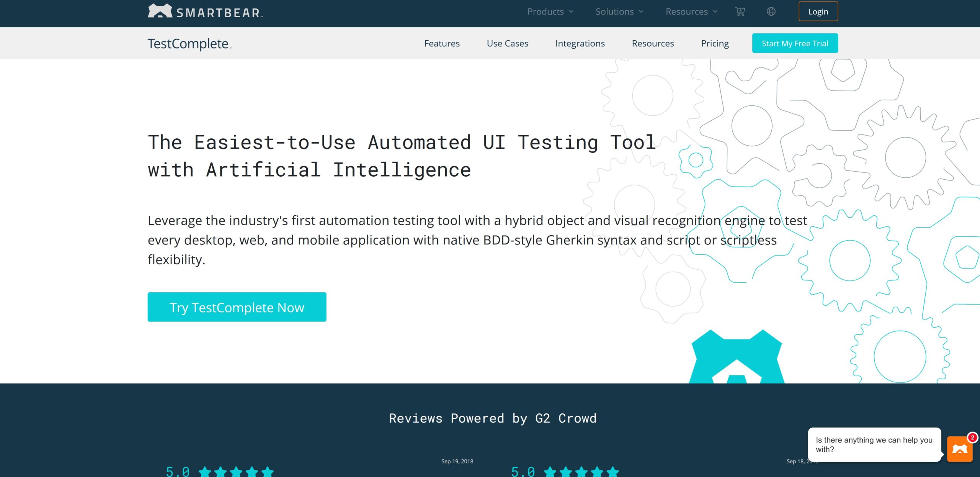This screenshot has height=477, width=980.
Task: Click the globe language icon
Action: (x=771, y=11)
